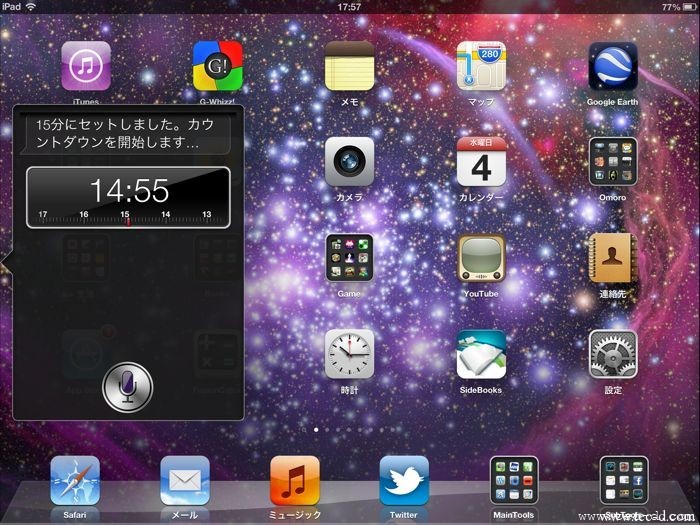The width and height of the screenshot is (700, 525).
Task: Open the カメラ camera app
Action: point(349,162)
